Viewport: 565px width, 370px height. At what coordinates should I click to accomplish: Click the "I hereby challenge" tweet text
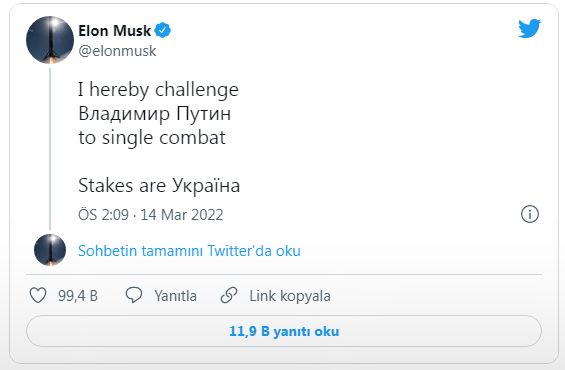[158, 89]
